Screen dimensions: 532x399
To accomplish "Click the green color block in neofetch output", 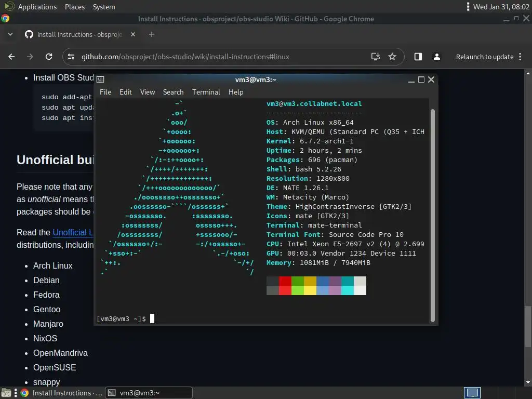I will pos(298,285).
